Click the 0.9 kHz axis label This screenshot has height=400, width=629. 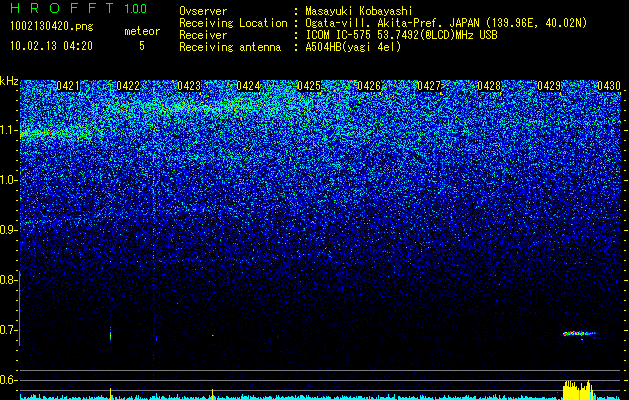click(8, 230)
